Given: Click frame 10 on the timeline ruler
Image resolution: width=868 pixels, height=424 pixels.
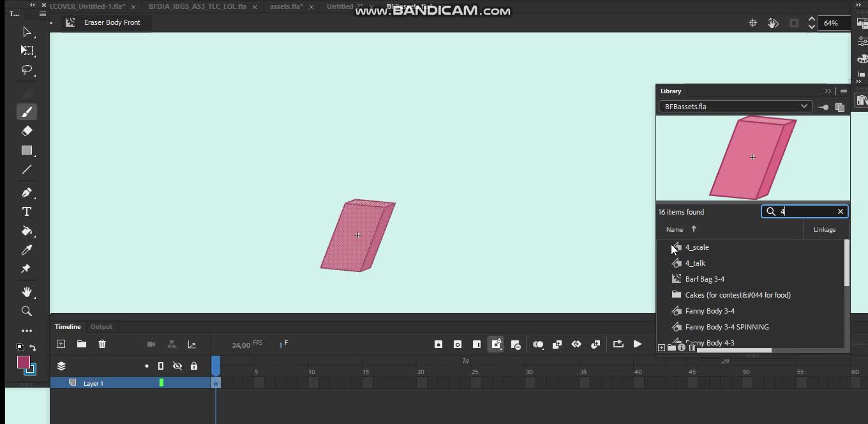Looking at the screenshot, I should 311,372.
